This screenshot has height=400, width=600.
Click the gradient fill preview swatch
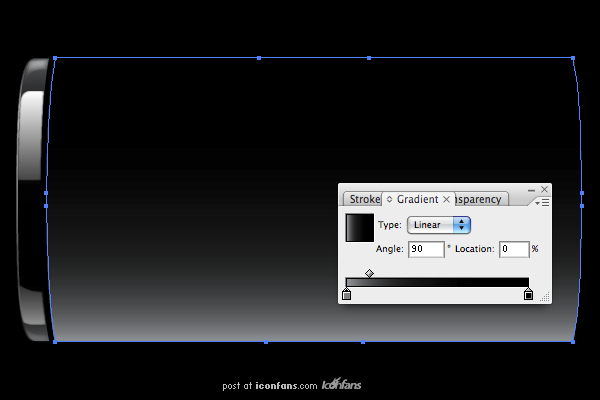359,228
